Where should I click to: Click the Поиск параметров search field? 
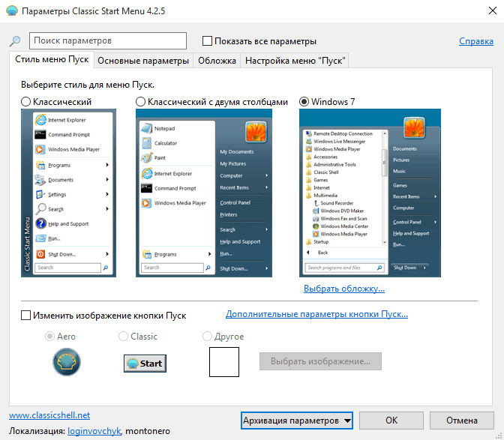pyautogui.click(x=108, y=40)
